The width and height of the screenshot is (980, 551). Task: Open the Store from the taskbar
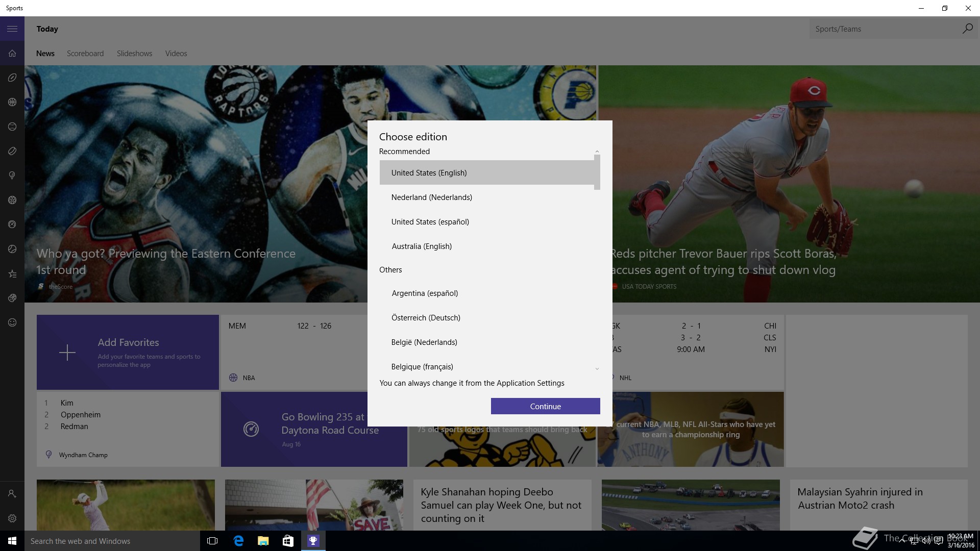pos(288,541)
